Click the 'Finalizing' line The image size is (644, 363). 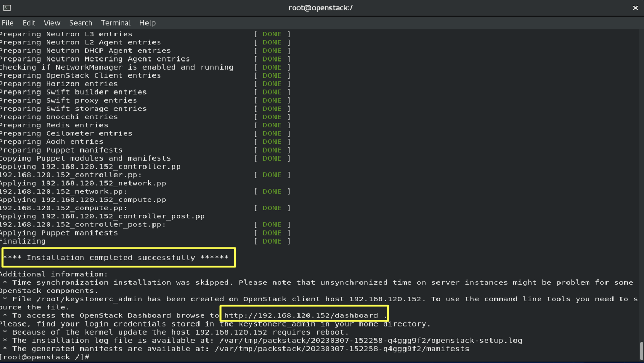click(22, 241)
